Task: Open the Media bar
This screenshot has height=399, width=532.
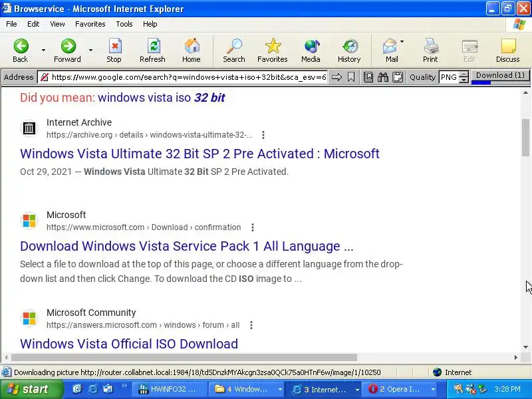Action: coord(311,51)
